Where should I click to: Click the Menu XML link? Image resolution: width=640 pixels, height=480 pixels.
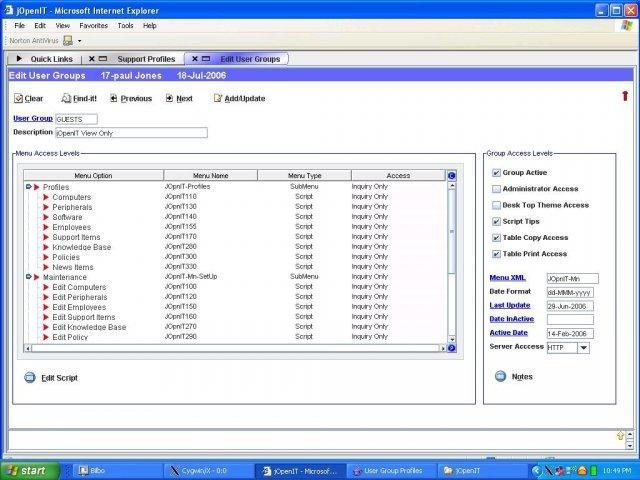[507, 278]
